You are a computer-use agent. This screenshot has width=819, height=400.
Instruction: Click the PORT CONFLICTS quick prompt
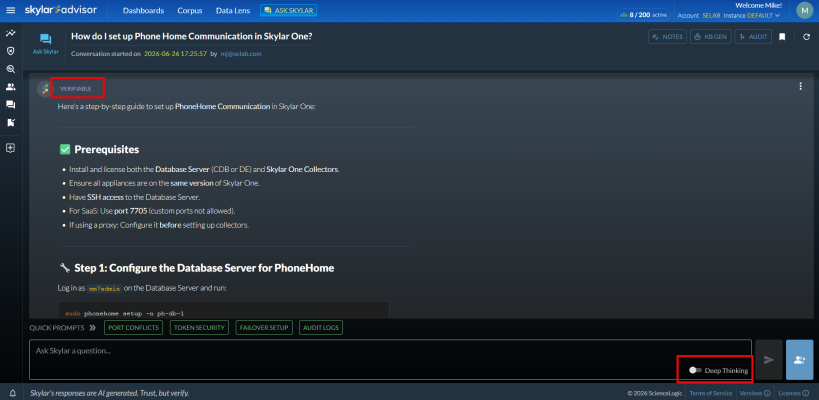pos(134,328)
